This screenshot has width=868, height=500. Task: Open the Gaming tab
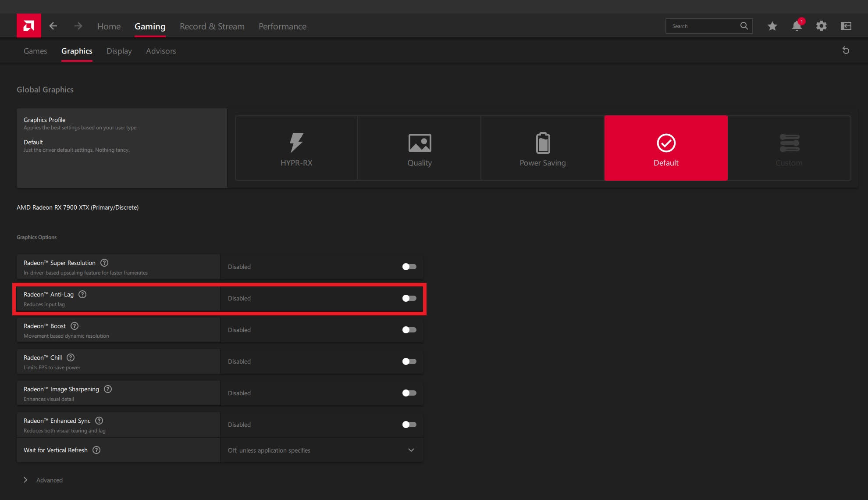pos(150,26)
